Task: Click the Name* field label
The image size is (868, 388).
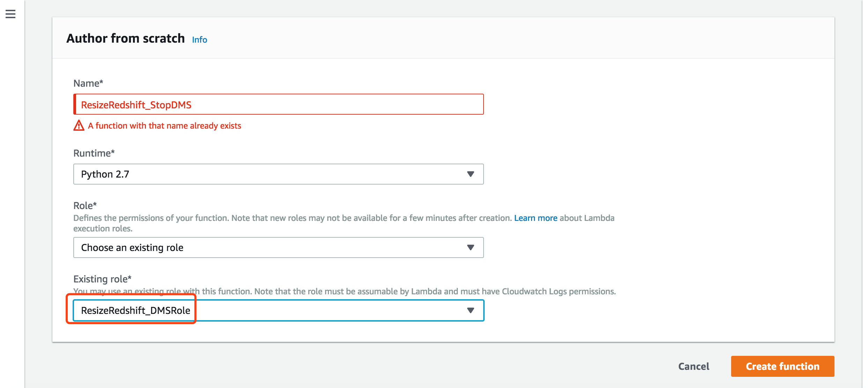Action: (x=88, y=84)
